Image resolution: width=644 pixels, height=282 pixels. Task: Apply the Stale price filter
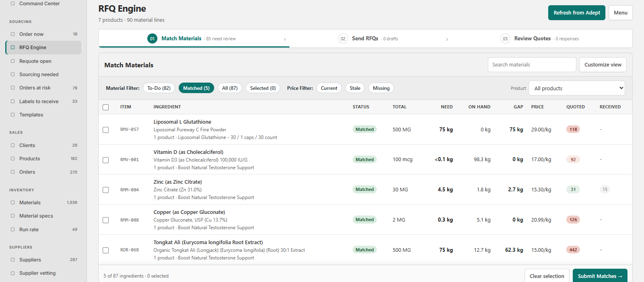tap(355, 88)
